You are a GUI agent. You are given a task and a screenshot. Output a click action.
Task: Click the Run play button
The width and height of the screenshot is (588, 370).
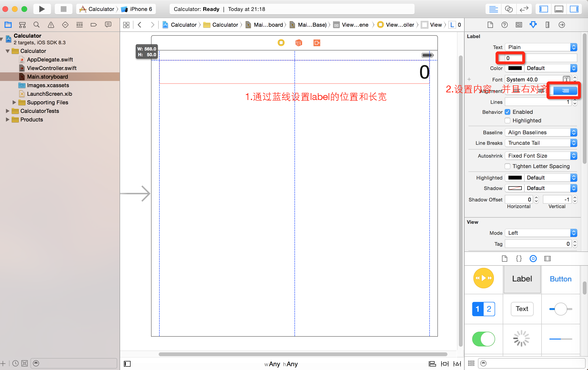(42, 9)
